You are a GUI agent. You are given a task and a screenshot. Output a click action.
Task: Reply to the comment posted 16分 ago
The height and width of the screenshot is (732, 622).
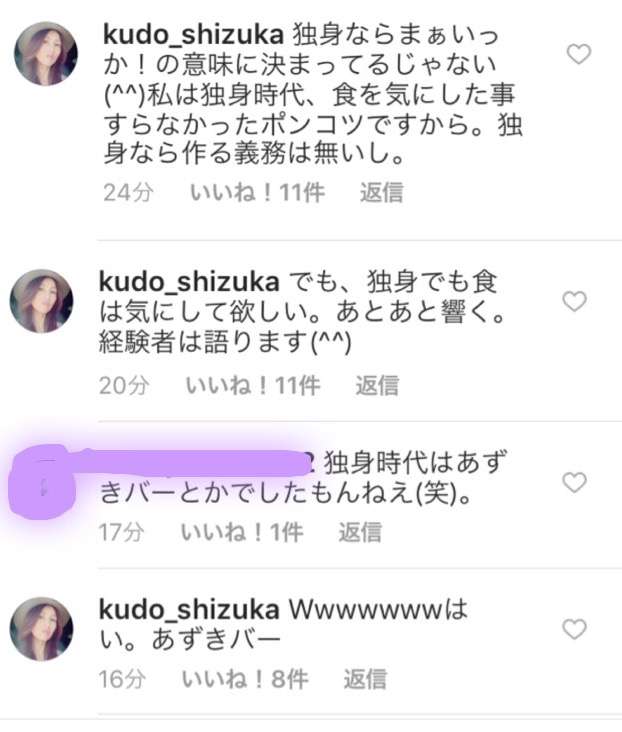(x=365, y=679)
